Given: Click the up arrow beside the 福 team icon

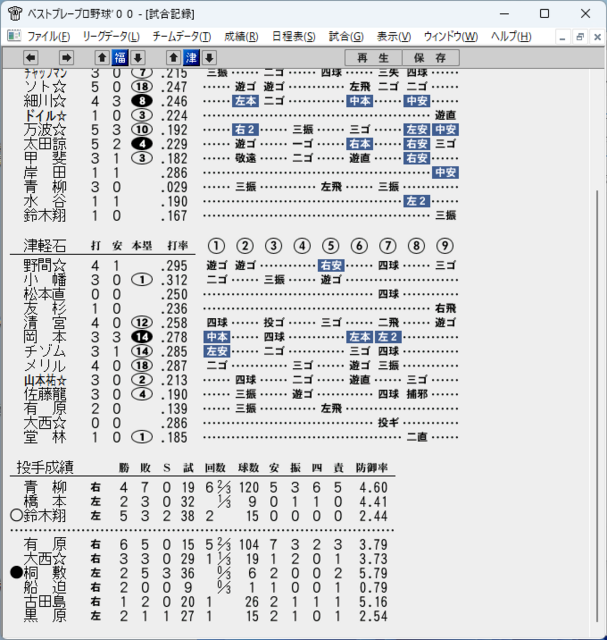Looking at the screenshot, I should [102, 58].
